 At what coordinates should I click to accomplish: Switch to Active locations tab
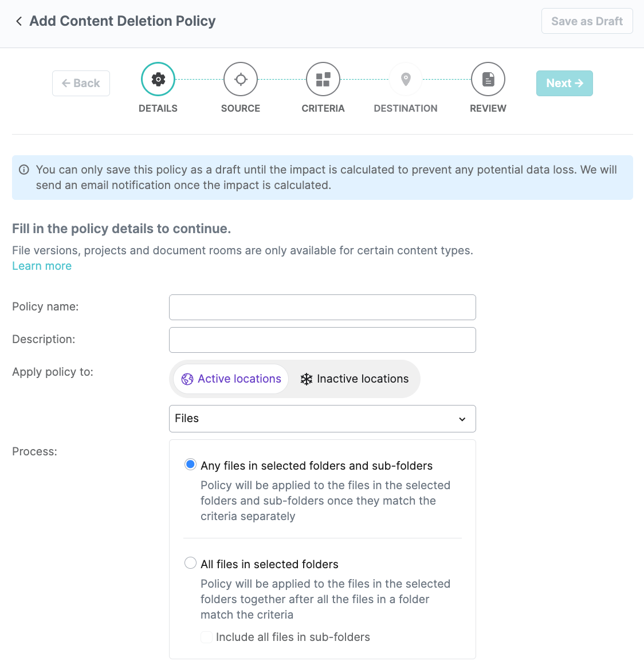(x=231, y=379)
